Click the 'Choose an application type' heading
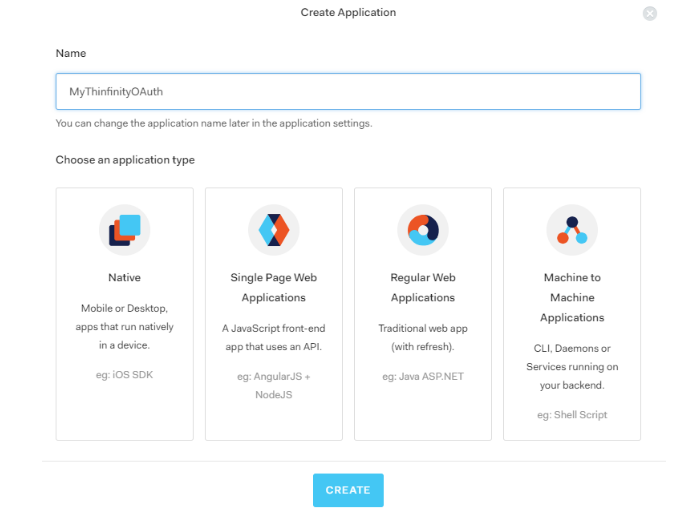The width and height of the screenshot is (690, 532). pos(125,160)
